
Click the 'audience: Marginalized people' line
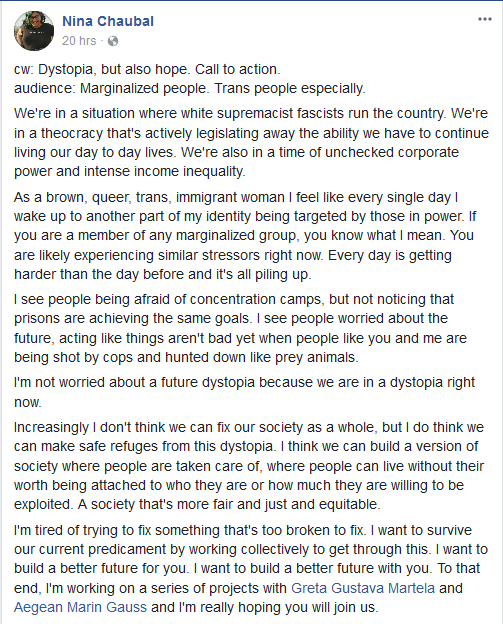tap(189, 88)
